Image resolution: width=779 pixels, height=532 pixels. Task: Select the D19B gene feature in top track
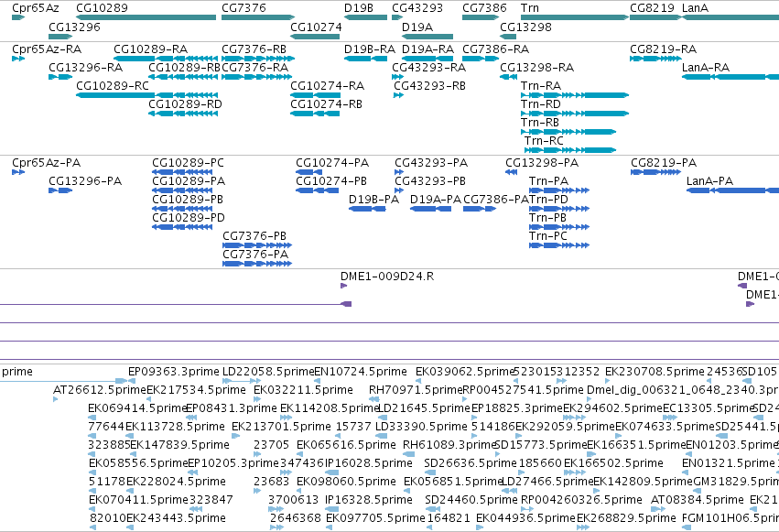[x=365, y=17]
